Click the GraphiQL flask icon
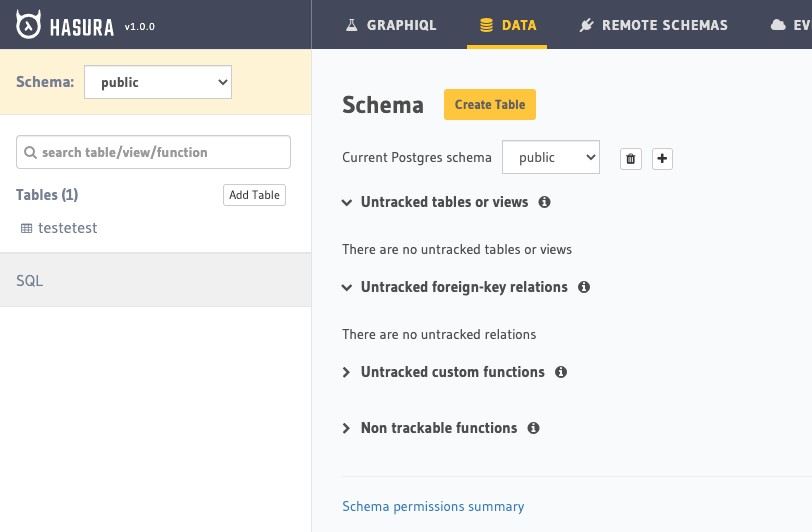The image size is (812, 532). (352, 25)
